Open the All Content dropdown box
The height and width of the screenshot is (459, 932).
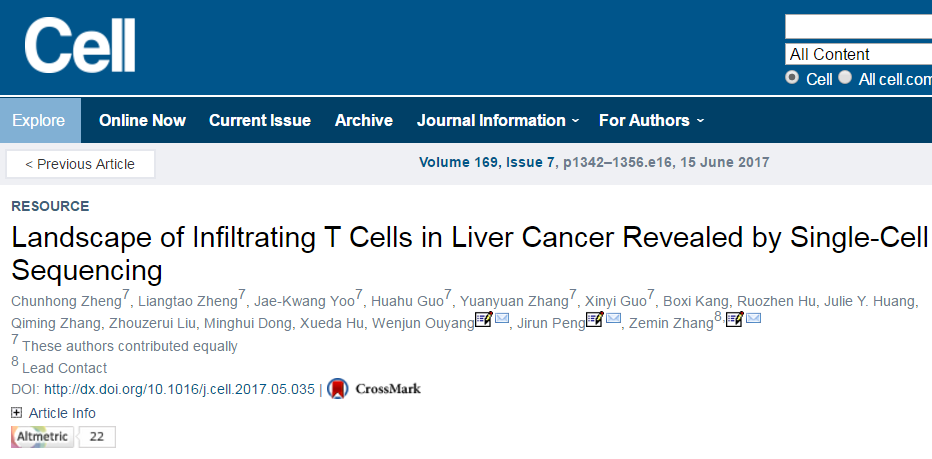point(858,54)
